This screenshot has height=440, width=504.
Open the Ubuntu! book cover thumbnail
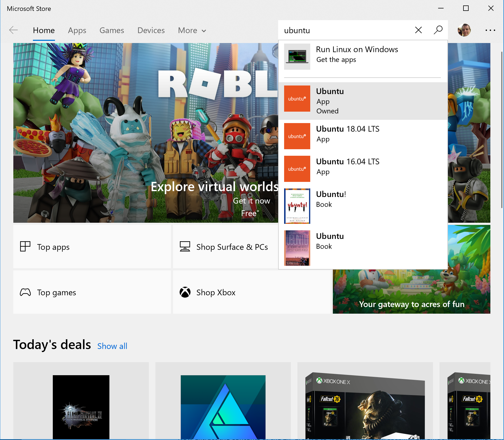tap(297, 206)
